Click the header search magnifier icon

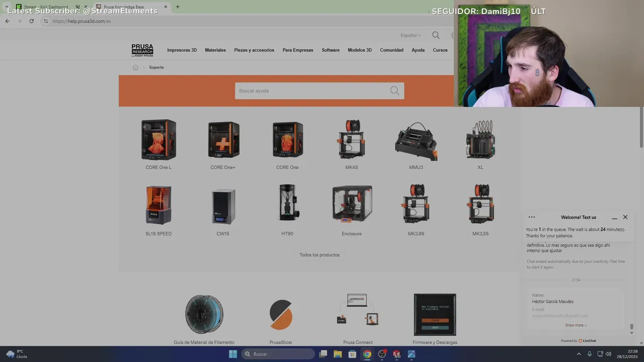pyautogui.click(x=436, y=35)
